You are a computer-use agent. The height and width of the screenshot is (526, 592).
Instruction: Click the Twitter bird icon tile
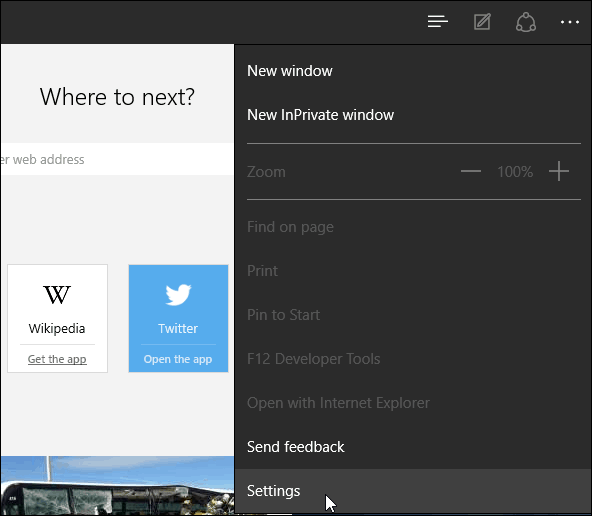pyautogui.click(x=178, y=295)
